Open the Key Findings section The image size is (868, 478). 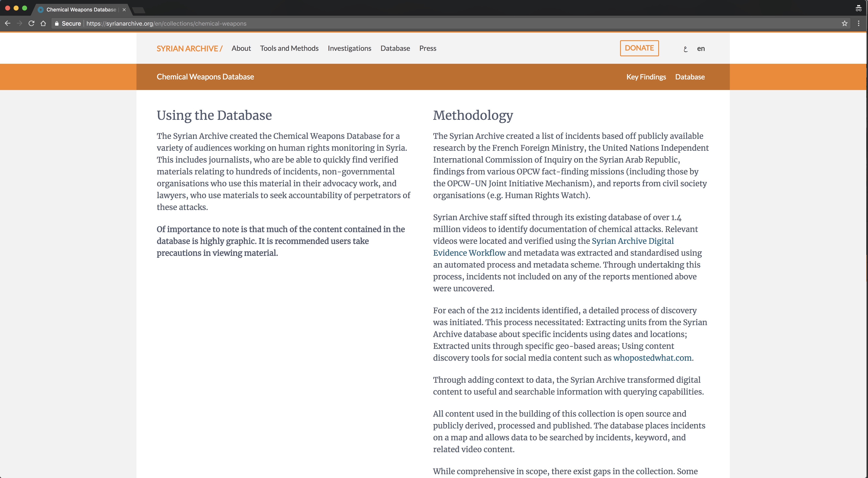646,77
